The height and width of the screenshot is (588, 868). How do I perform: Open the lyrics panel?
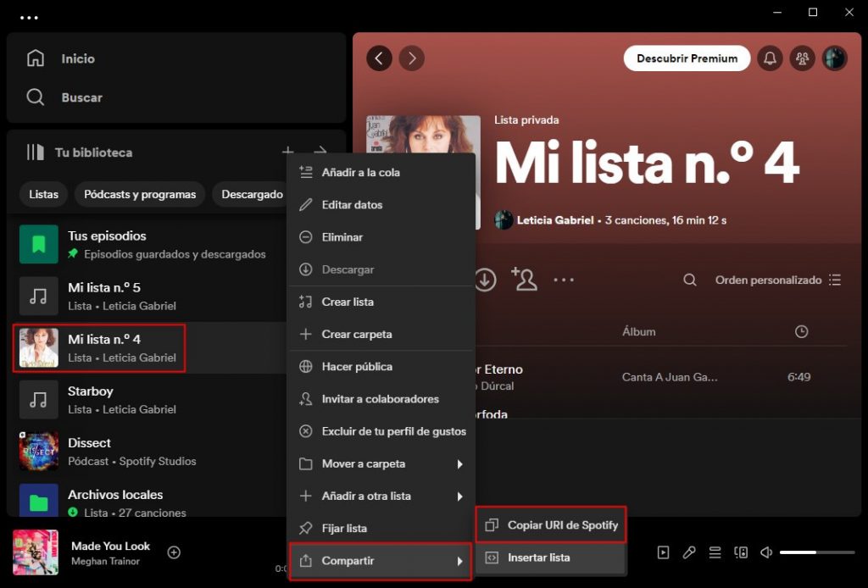688,552
